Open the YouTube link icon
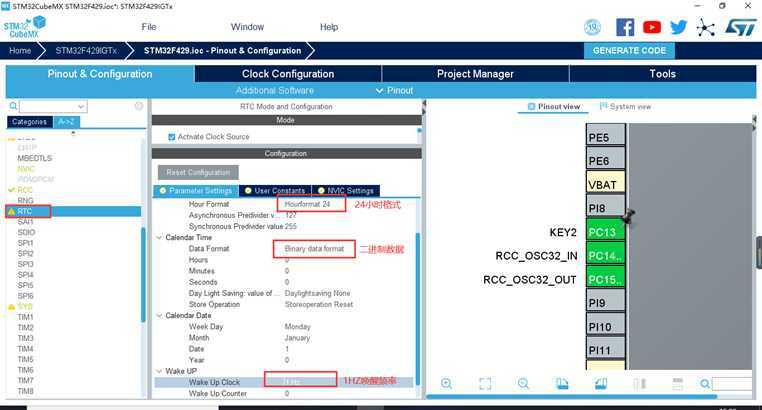Image resolution: width=762 pixels, height=410 pixels. coord(652,27)
